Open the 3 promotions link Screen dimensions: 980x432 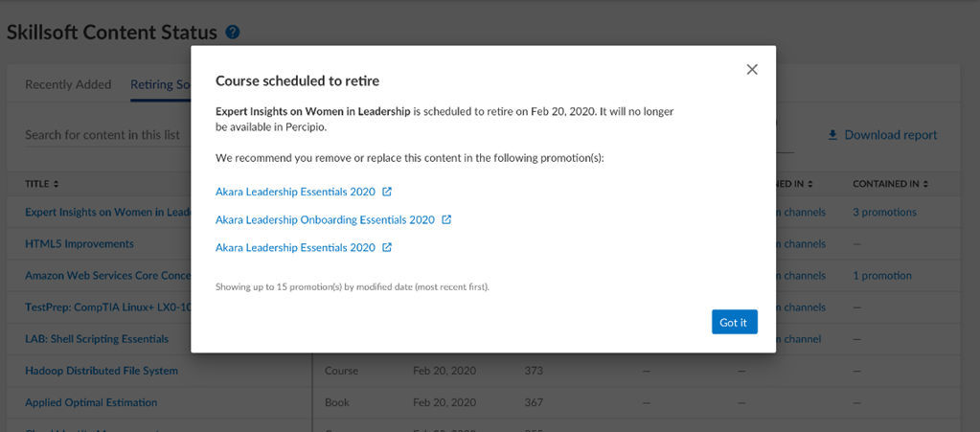click(x=884, y=213)
